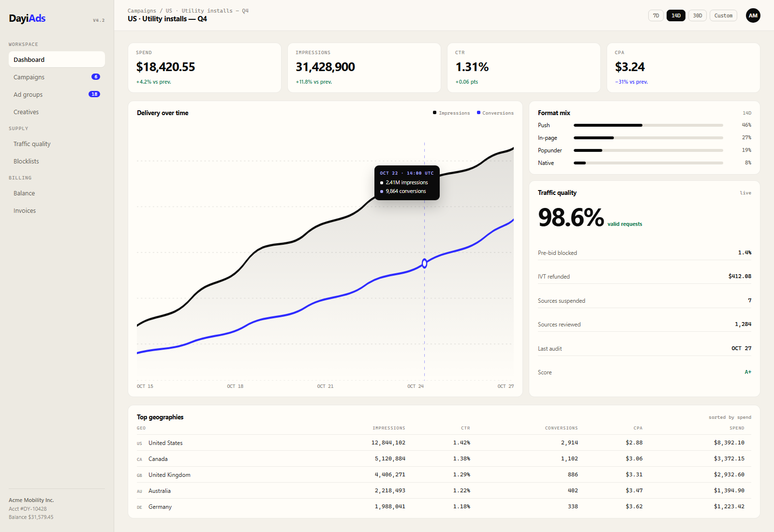Viewport: 774px width, 532px height.
Task: Open Campaigns in sidebar
Action: click(x=57, y=77)
